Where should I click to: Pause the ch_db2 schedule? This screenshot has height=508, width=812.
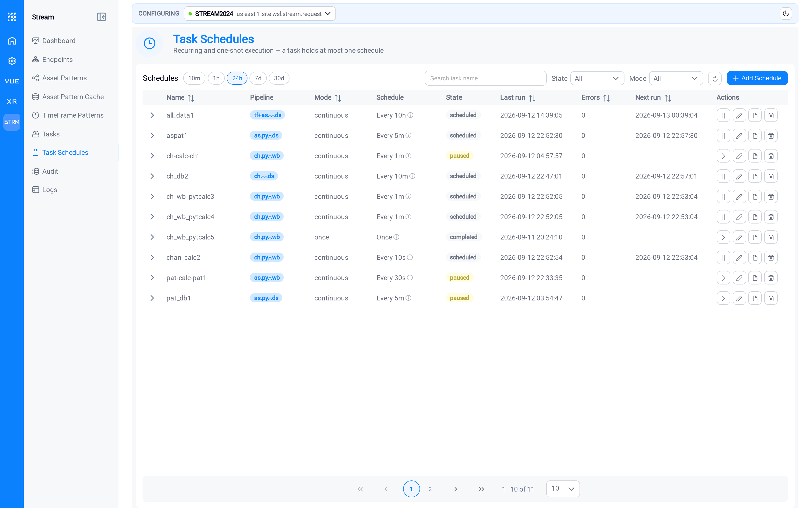[x=723, y=176]
